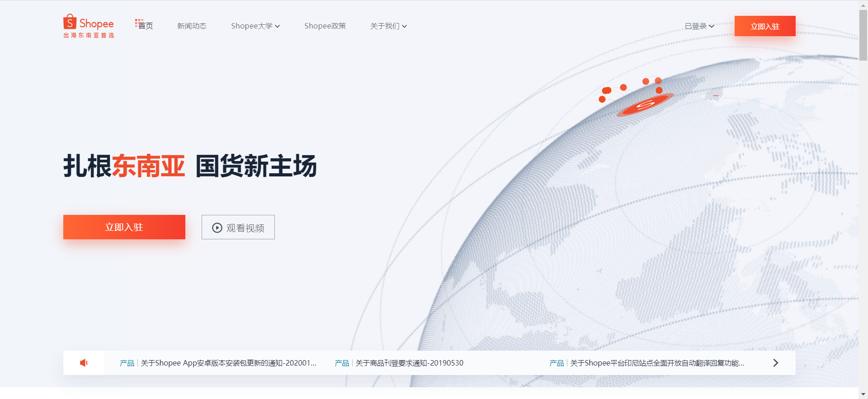Open the 已登录 account dropdown
This screenshot has width=868, height=399.
[x=699, y=26]
